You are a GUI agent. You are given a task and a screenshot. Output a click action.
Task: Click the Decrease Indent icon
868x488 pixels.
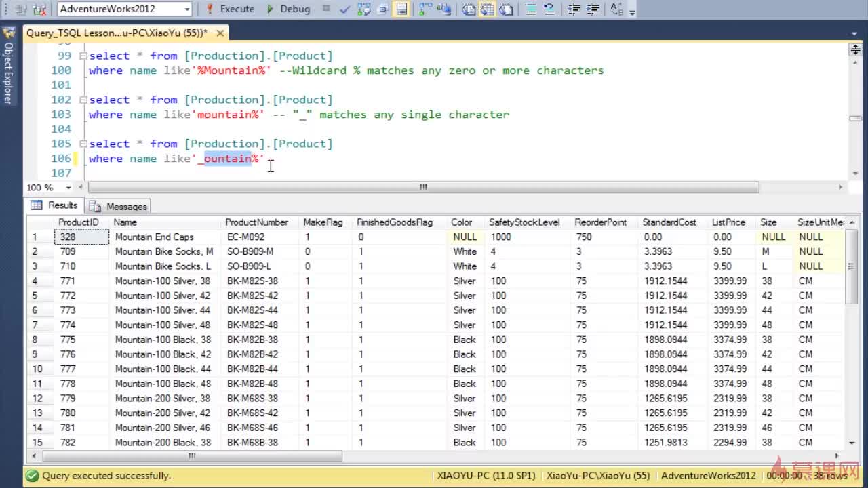(x=574, y=9)
